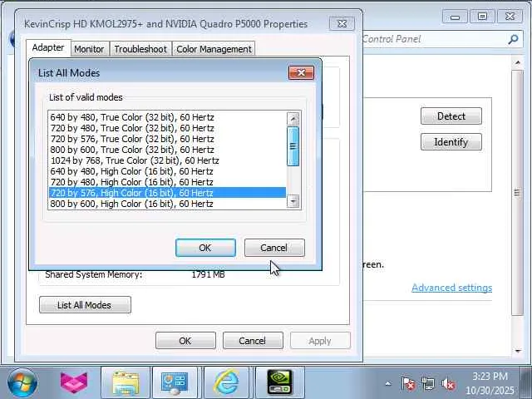Click Cancel in the Properties dialog

[253, 340]
